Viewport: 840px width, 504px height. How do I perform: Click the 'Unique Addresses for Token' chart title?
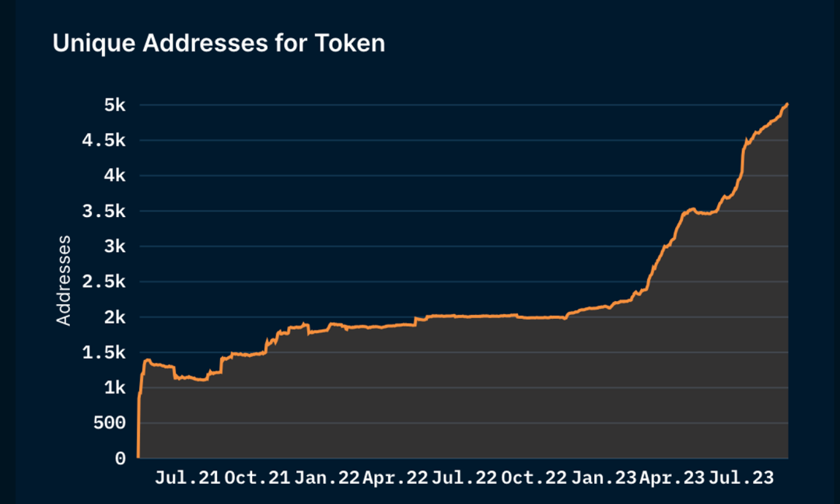[x=219, y=44]
